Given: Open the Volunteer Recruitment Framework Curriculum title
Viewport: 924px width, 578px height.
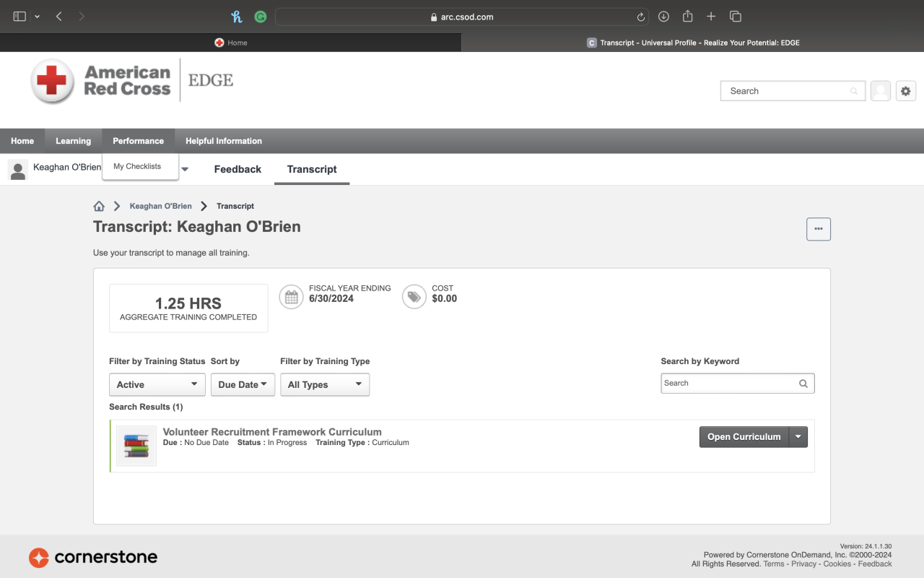Looking at the screenshot, I should (x=272, y=432).
